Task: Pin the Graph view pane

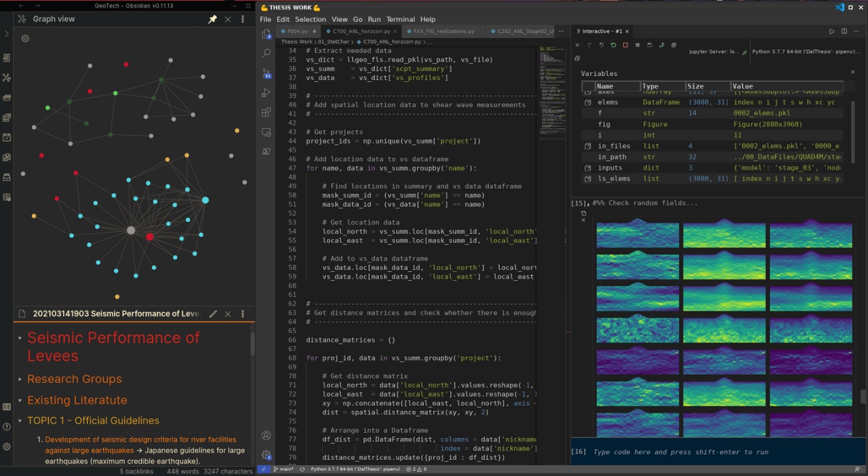Action: (212, 20)
